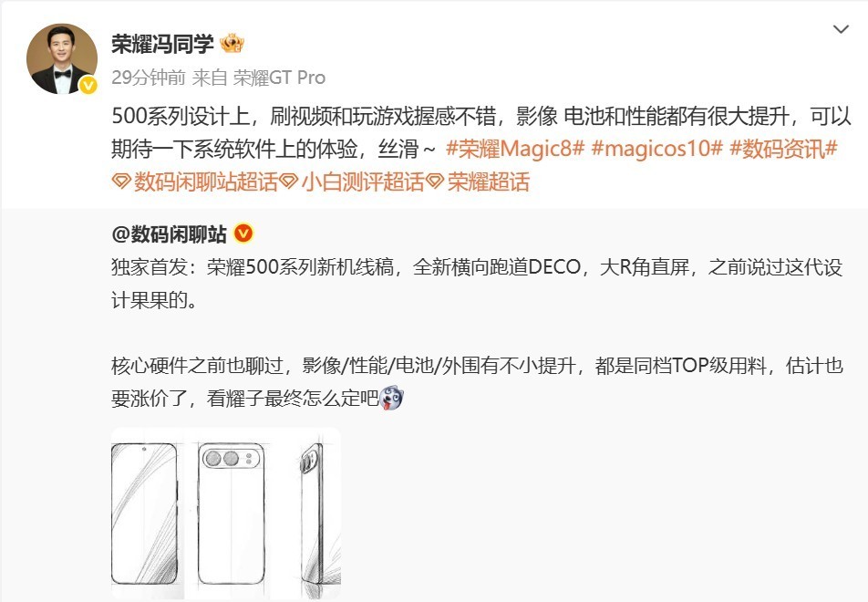Image resolution: width=868 pixels, height=602 pixels.
Task: Open the phone sketch image thumbnail
Action: point(226,514)
